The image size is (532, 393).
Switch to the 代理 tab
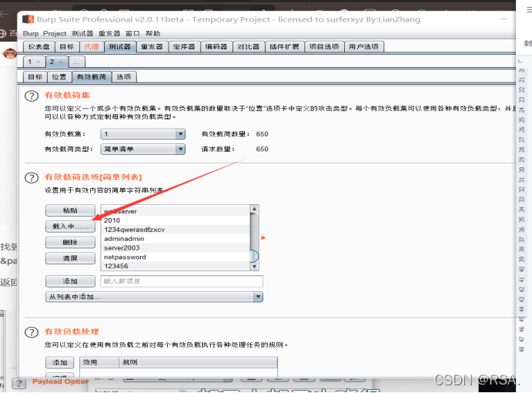coord(92,46)
